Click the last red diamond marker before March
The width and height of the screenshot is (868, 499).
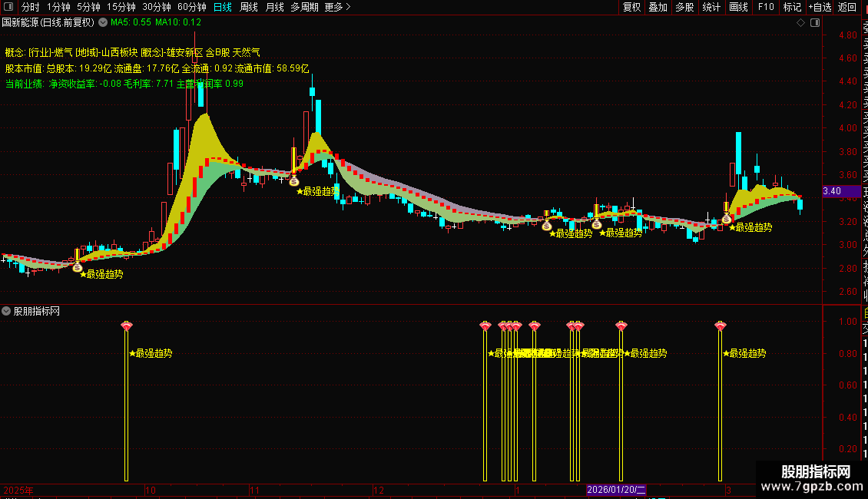click(x=721, y=326)
